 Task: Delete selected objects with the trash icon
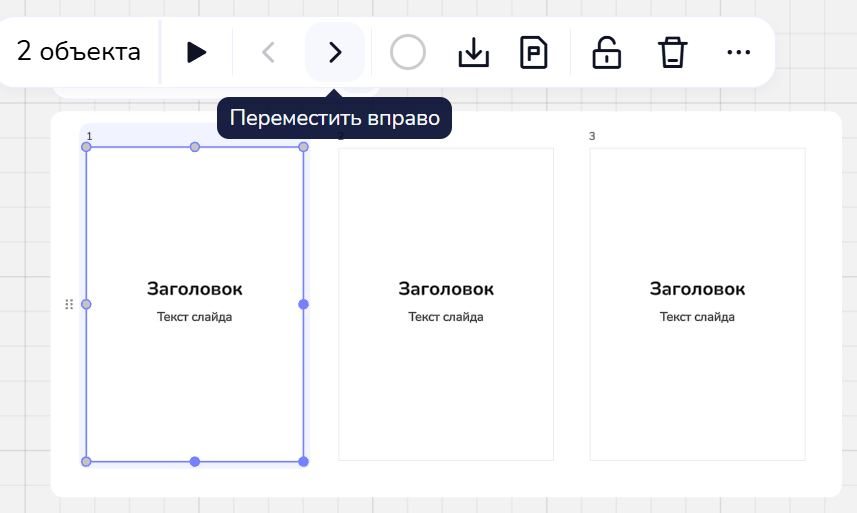[672, 52]
